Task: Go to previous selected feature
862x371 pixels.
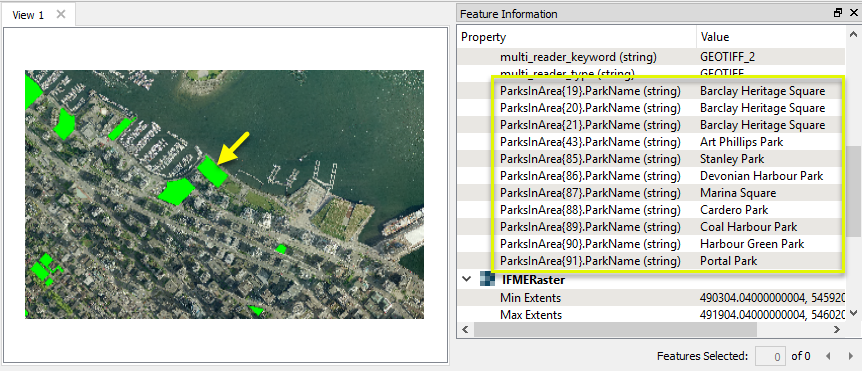Action: pos(828,356)
